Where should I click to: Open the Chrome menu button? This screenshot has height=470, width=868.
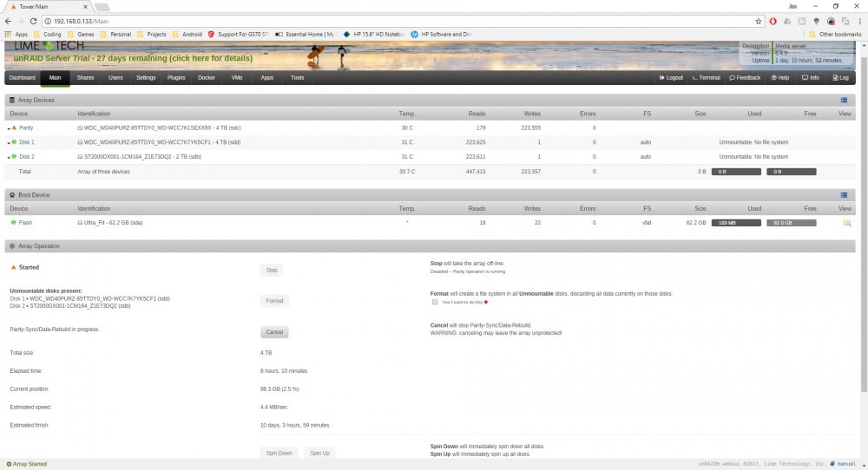tap(859, 21)
